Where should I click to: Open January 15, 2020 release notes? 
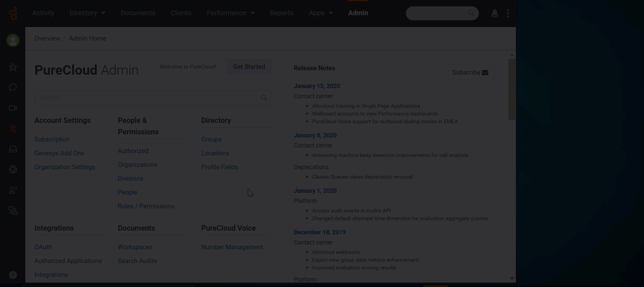(x=317, y=86)
